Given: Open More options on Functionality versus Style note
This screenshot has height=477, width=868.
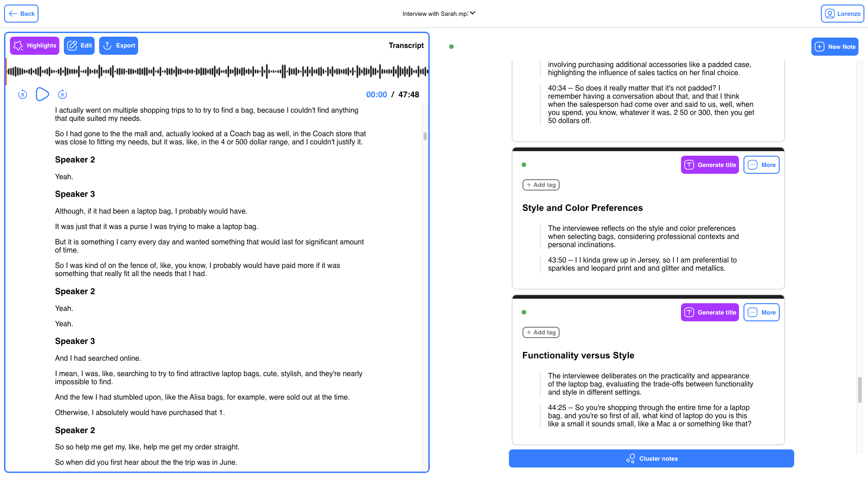Looking at the screenshot, I should [761, 312].
